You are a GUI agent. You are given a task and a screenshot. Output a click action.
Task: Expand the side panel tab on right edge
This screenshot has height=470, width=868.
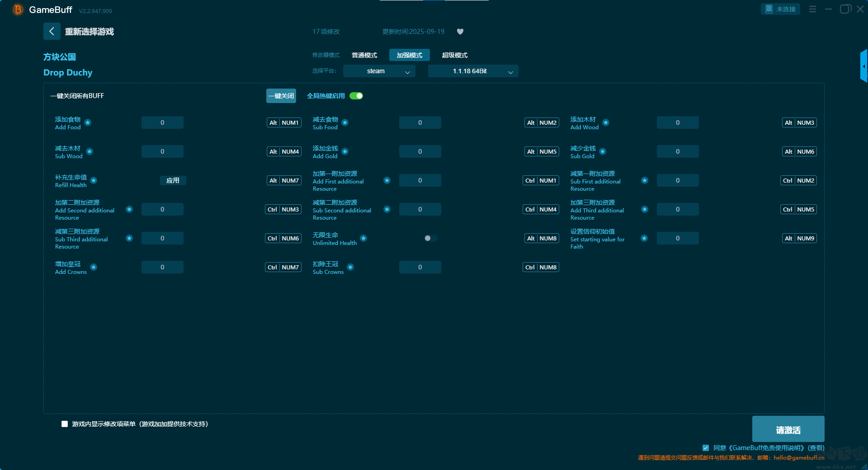click(x=863, y=66)
